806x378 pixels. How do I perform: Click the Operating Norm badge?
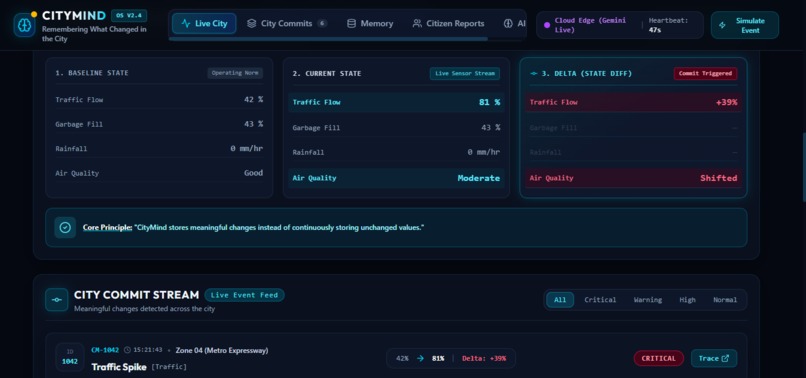(235, 73)
